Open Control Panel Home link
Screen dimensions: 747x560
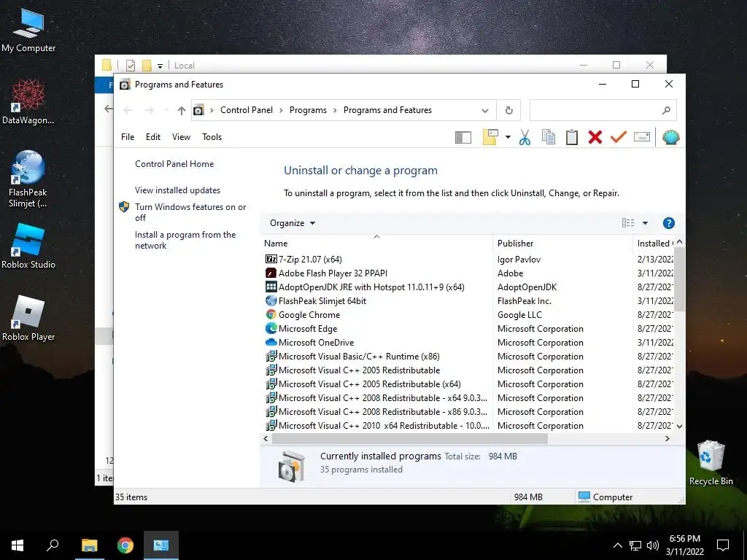(174, 164)
